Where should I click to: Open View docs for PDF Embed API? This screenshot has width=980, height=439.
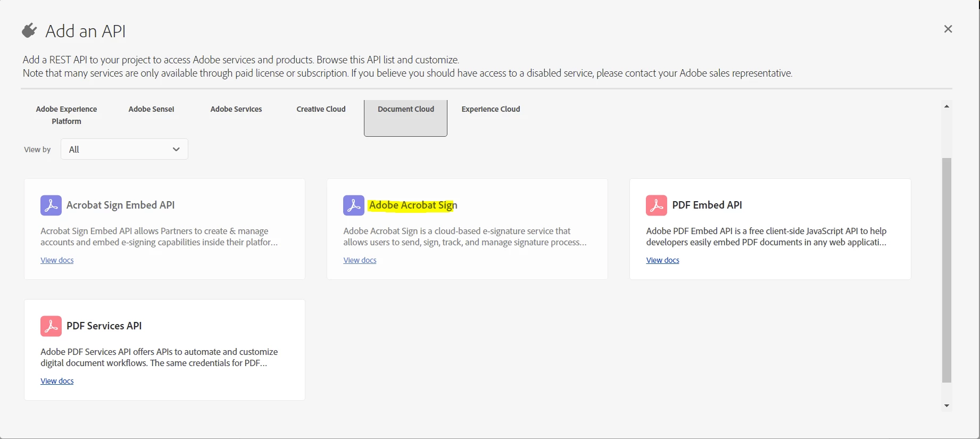tap(662, 260)
